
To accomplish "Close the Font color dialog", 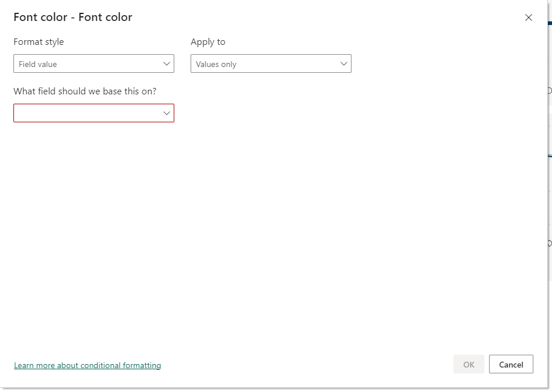I will point(529,17).
